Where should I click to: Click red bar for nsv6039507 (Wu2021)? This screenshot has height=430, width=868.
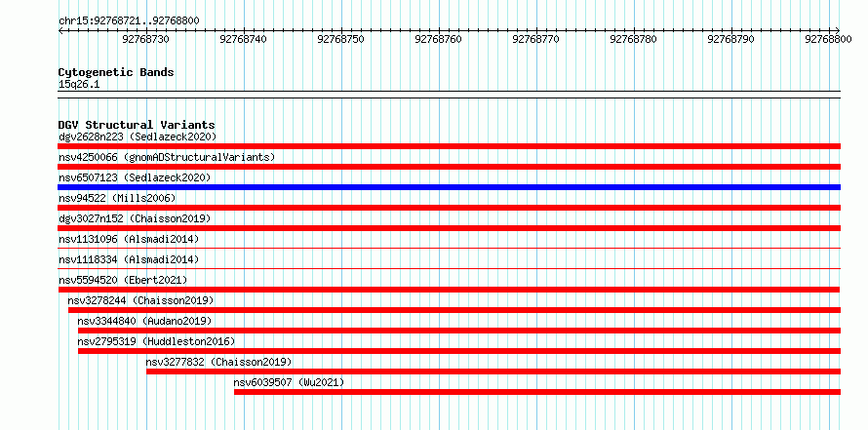(x=537, y=392)
